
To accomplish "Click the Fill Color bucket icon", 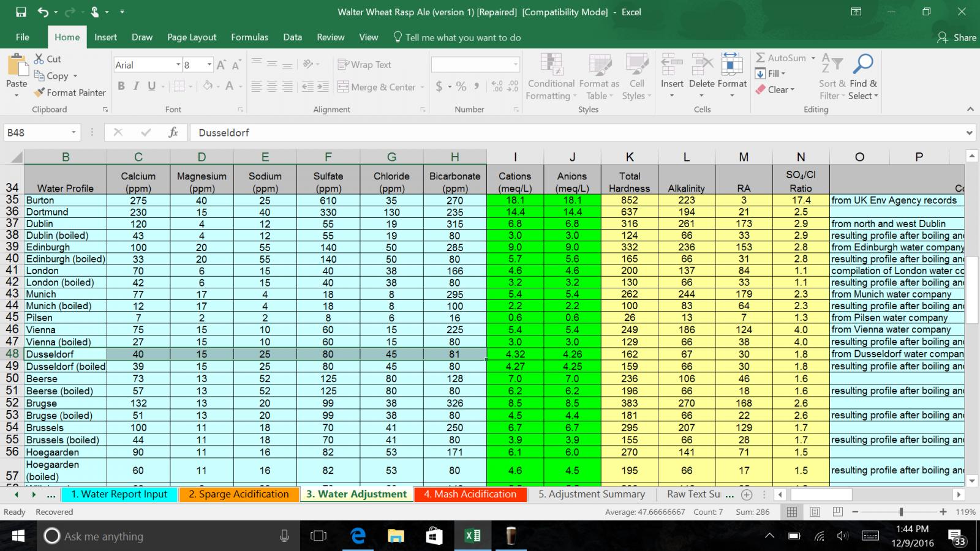I will pos(208,86).
